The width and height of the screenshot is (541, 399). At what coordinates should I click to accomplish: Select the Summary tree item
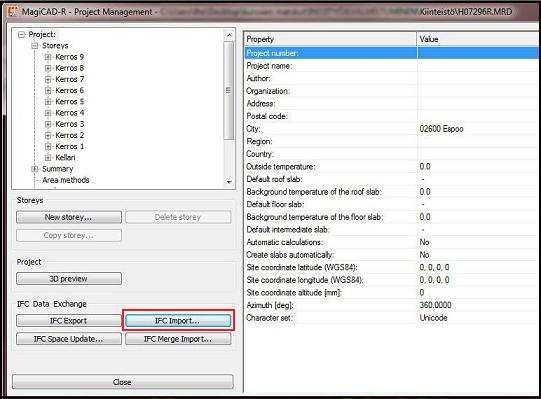tap(58, 169)
